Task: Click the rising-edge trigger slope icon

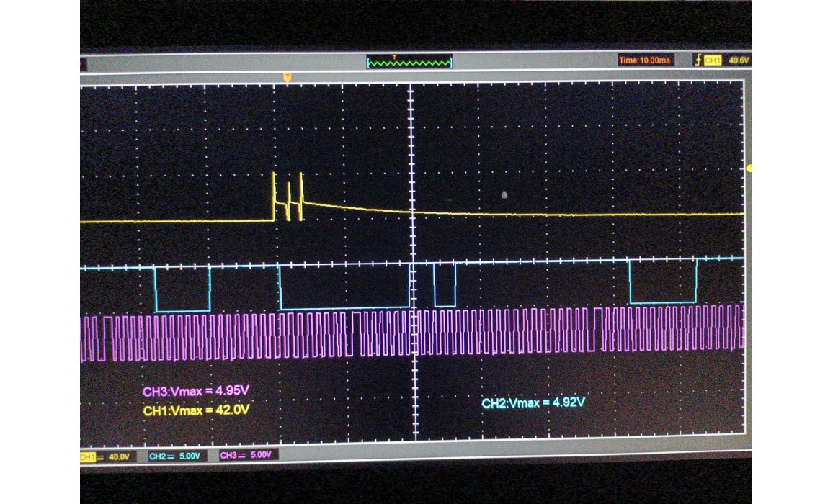Action: 697,60
